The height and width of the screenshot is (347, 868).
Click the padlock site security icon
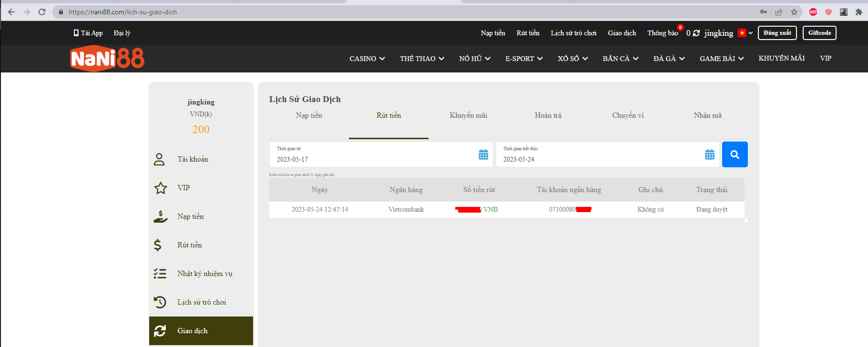tap(61, 12)
